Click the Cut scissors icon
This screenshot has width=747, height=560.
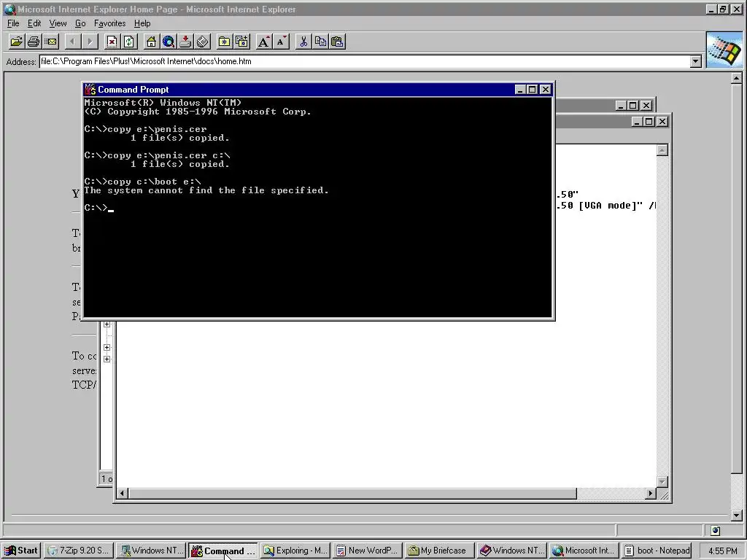(x=303, y=42)
